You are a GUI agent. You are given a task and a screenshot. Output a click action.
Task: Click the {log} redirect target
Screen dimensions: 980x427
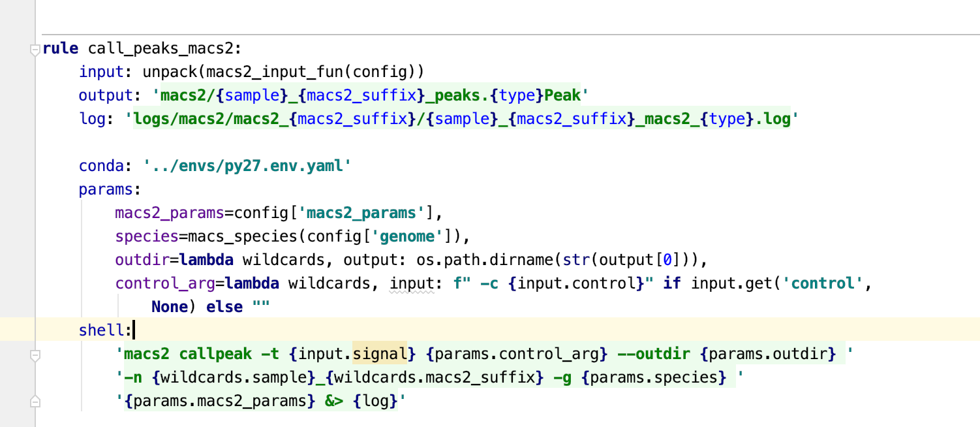click(x=375, y=400)
